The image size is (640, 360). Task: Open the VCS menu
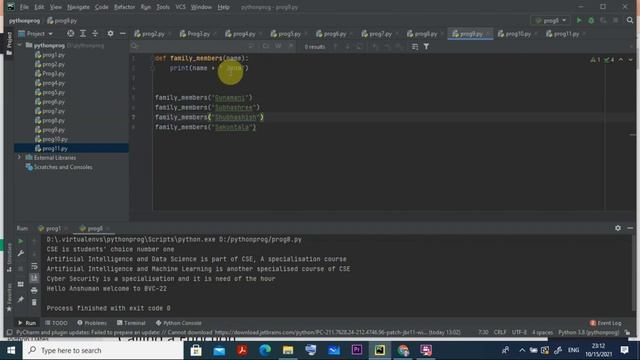pyautogui.click(x=180, y=7)
